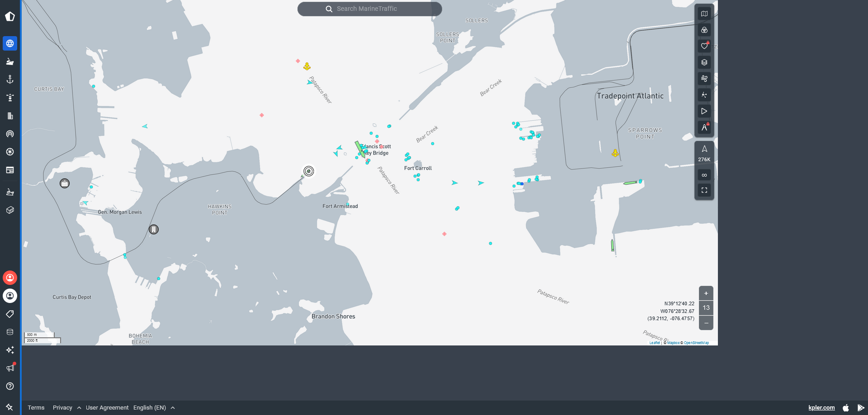Click the playback play triangle icon

point(704,111)
